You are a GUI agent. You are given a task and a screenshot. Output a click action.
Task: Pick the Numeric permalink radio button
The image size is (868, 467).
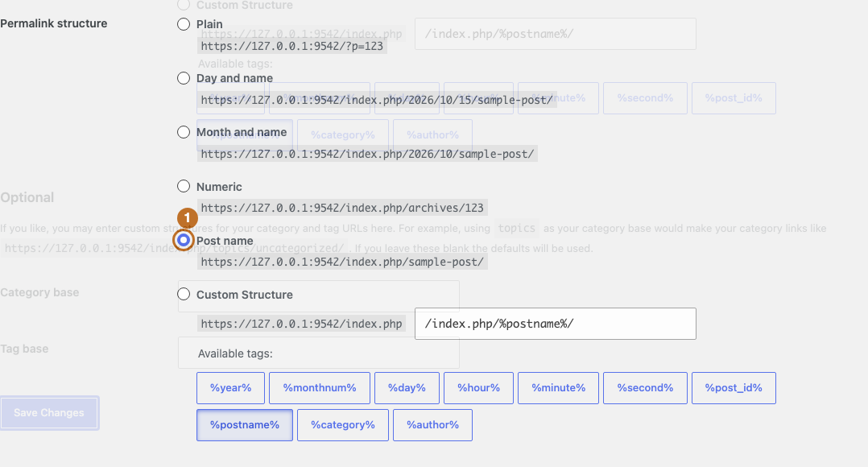click(x=184, y=186)
